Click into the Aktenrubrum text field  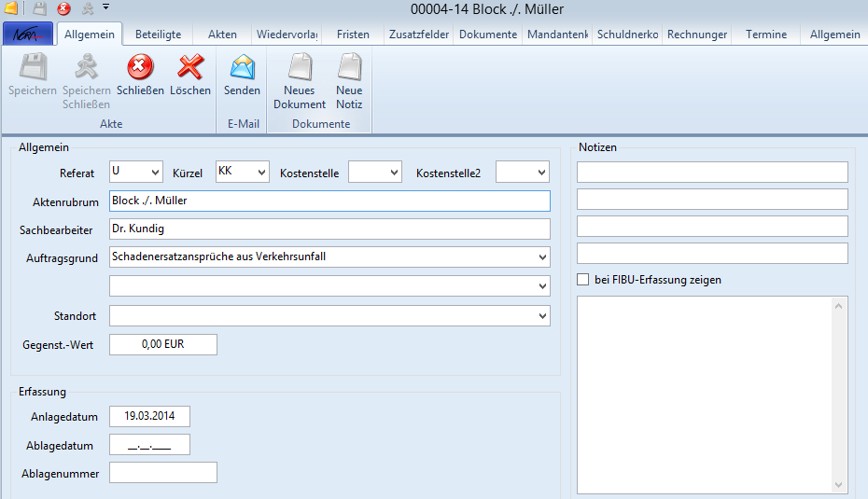[x=329, y=201]
